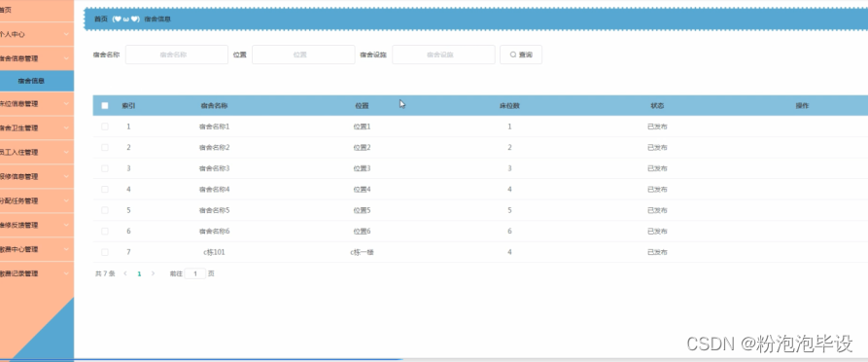This screenshot has height=362, width=868.
Task: Click 已发布 status in row 宿舍名称4
Action: tap(657, 190)
